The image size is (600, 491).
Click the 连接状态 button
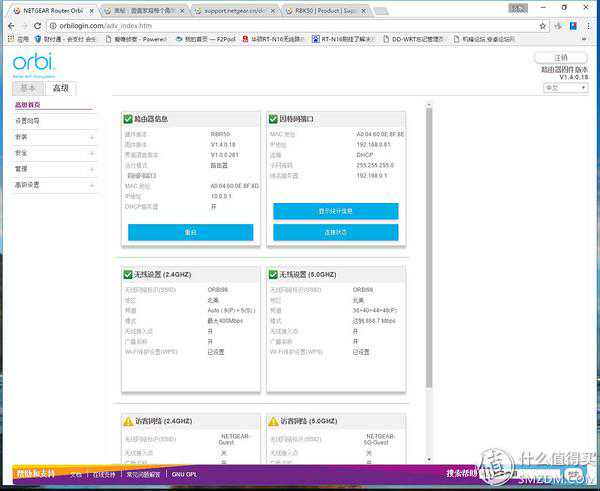(335, 232)
